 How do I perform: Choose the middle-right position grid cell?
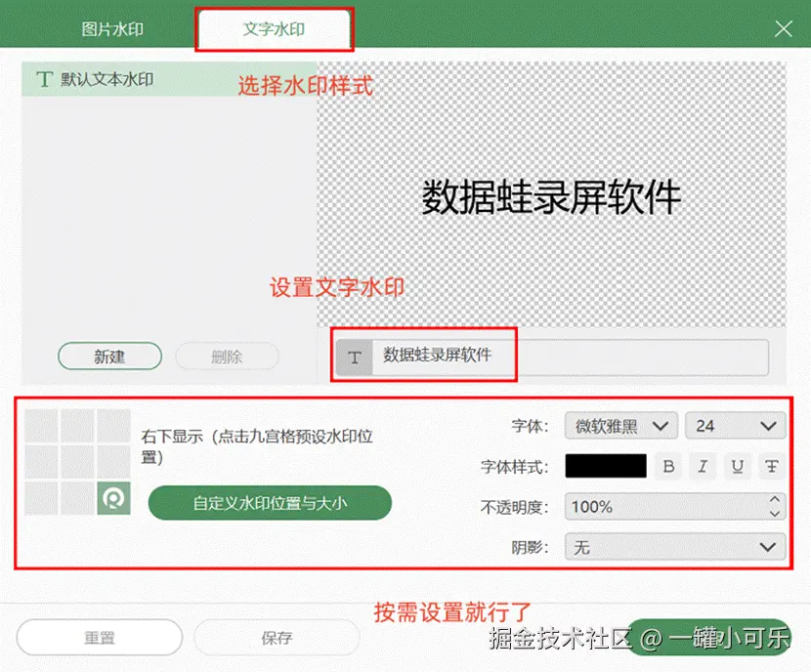(x=113, y=462)
